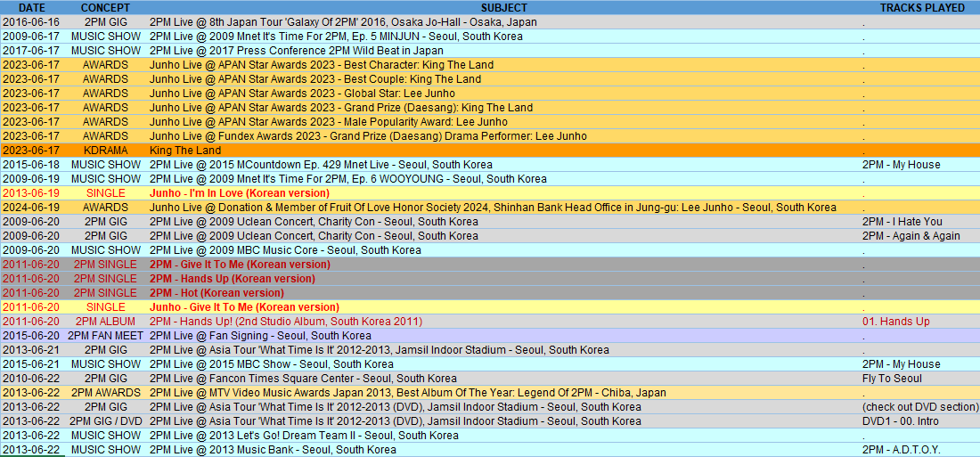Viewport: 980px width, 457px height.
Task: Click '(check out DVD section)' track cell
Action: point(920,407)
